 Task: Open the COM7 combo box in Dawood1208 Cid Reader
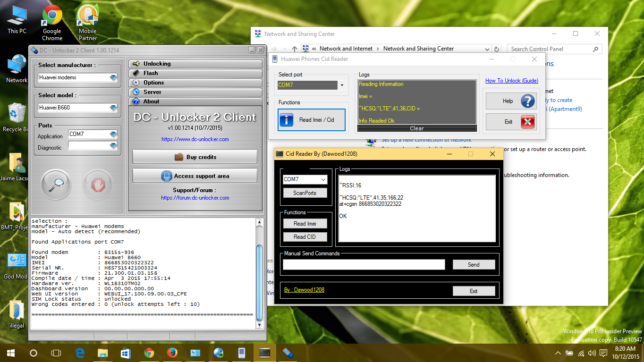point(305,179)
